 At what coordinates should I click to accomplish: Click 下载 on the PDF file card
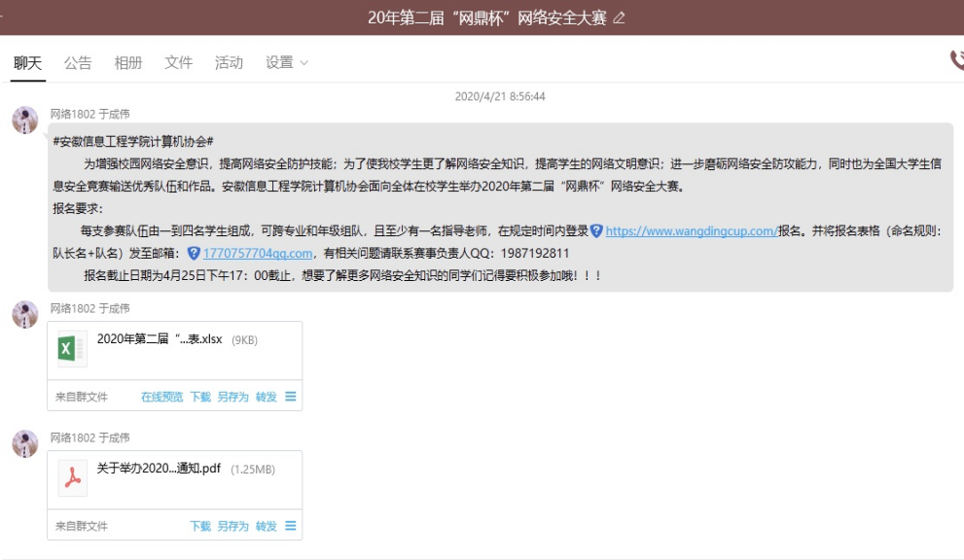click(200, 526)
